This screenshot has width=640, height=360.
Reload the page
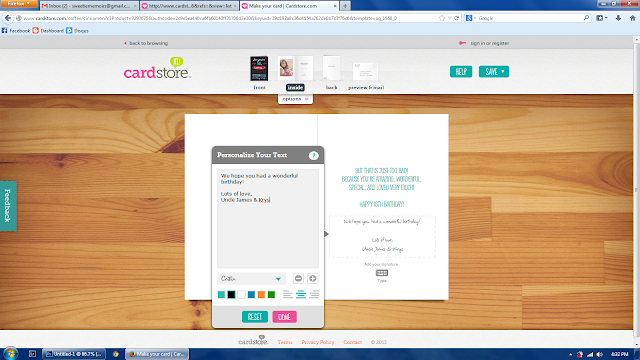456,18
